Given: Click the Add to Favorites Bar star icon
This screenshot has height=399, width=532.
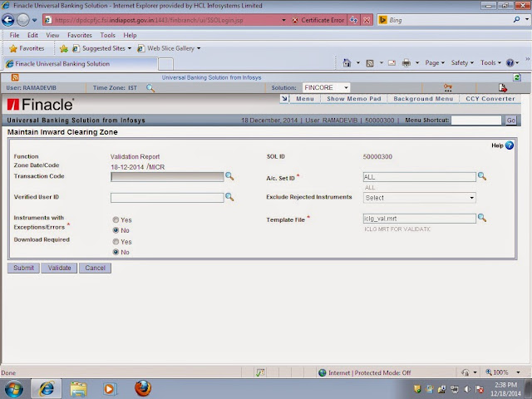Looking at the screenshot, I should [x=64, y=48].
